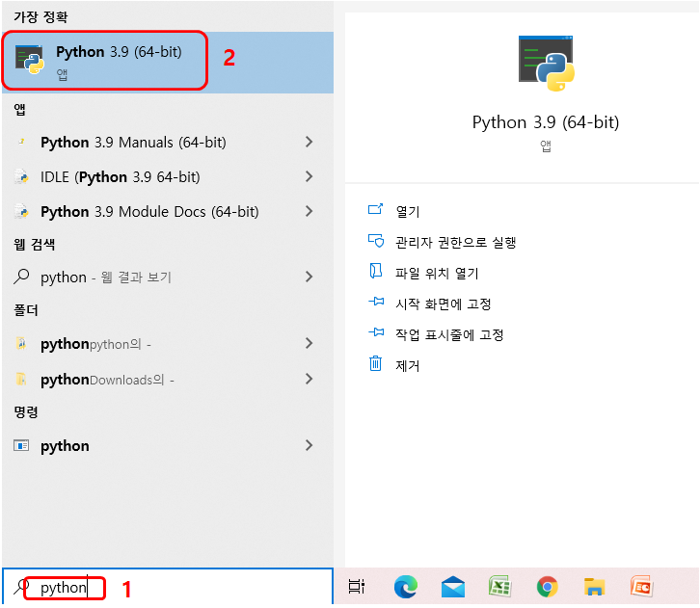Select Python 3.9 Manuals (64-bit) result

(168, 143)
